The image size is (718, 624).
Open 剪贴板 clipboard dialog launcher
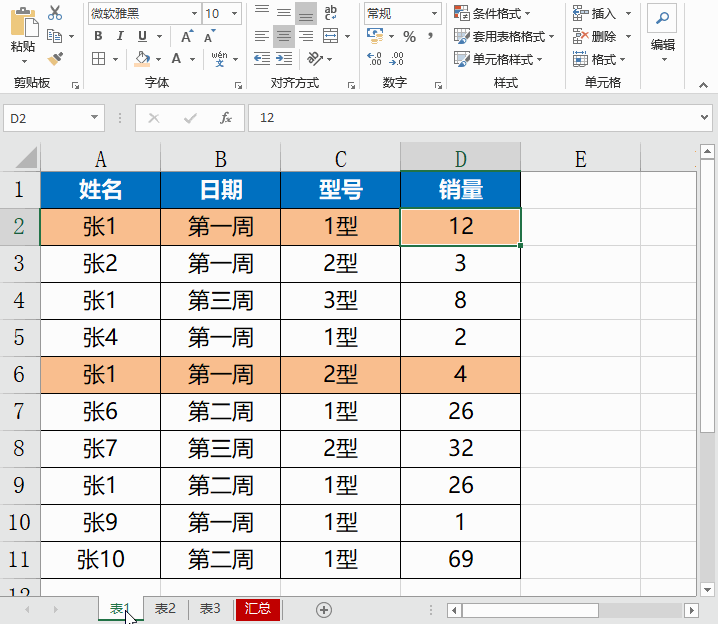click(76, 85)
